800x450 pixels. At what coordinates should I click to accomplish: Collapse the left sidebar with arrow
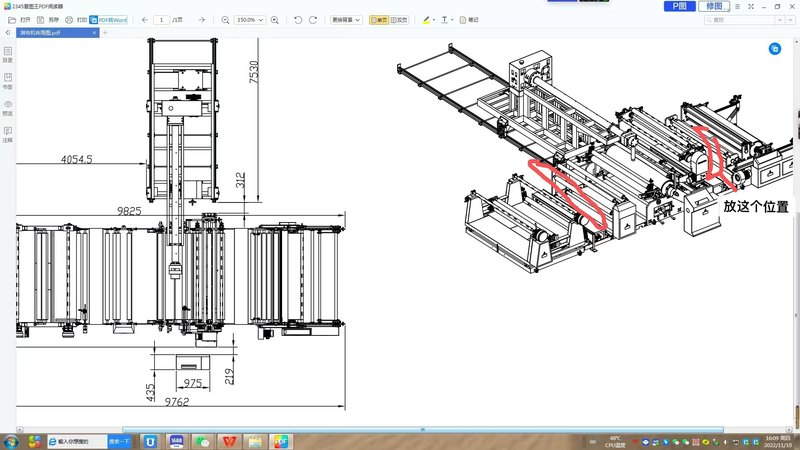coord(8,33)
